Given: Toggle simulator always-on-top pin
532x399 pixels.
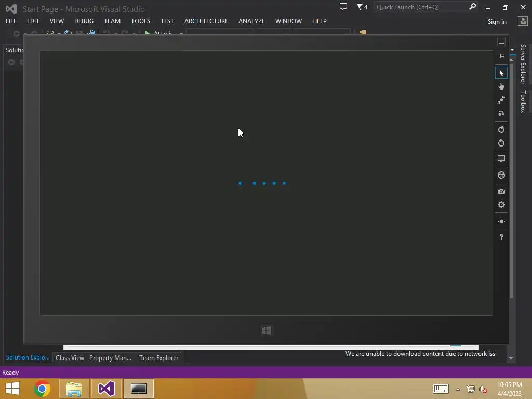Looking at the screenshot, I should pos(501,56).
